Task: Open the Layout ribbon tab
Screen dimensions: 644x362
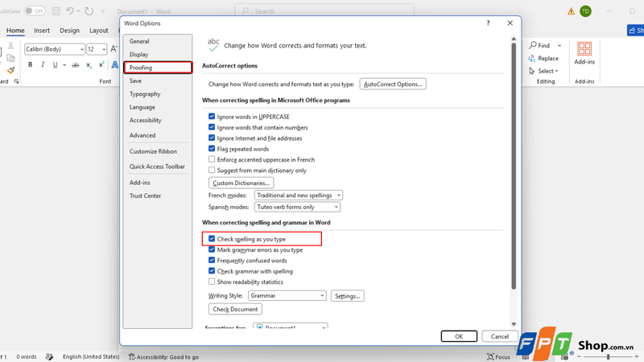Action: (98, 31)
